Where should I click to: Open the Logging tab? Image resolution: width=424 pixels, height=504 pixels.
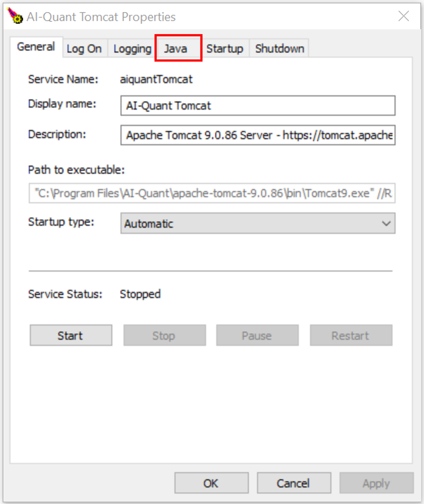click(132, 49)
